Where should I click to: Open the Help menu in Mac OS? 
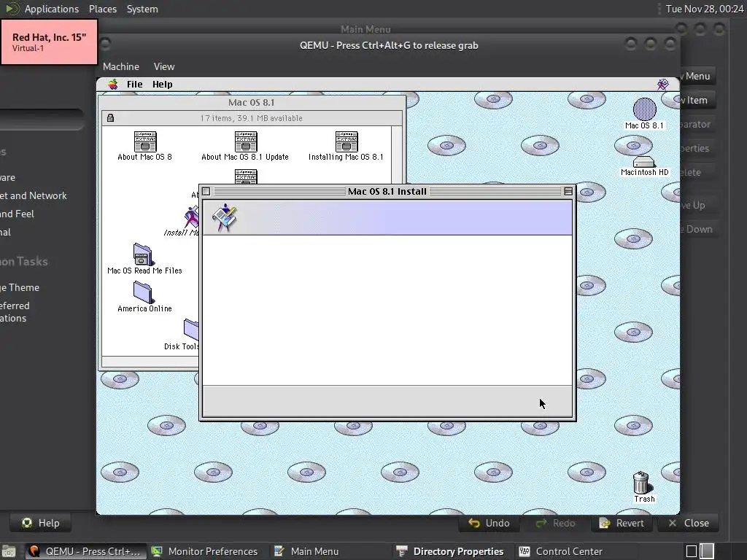tap(162, 85)
